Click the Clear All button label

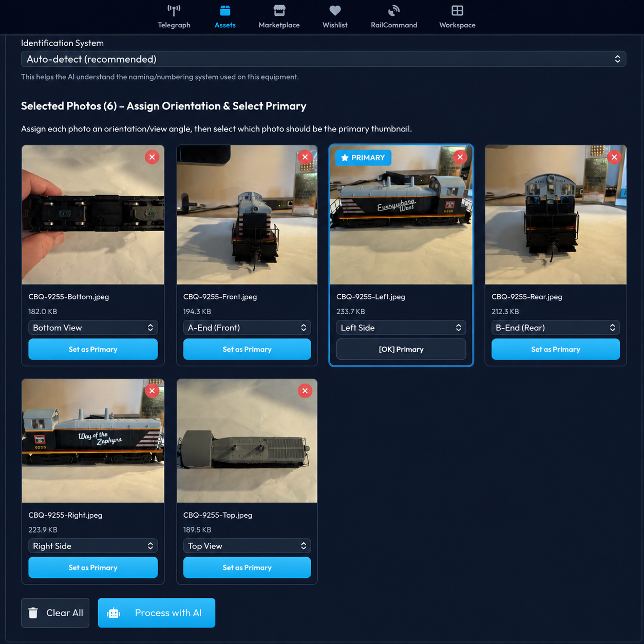65,613
